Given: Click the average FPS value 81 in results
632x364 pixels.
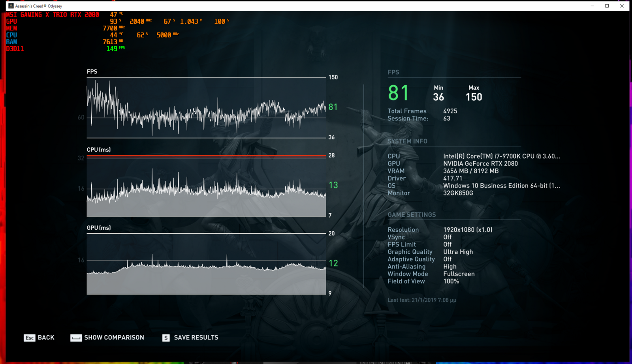Looking at the screenshot, I should pyautogui.click(x=398, y=93).
